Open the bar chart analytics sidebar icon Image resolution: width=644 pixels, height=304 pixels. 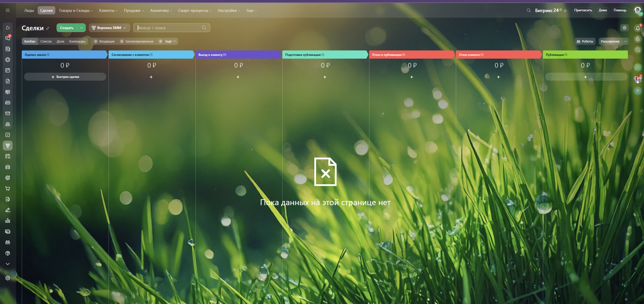[8, 221]
